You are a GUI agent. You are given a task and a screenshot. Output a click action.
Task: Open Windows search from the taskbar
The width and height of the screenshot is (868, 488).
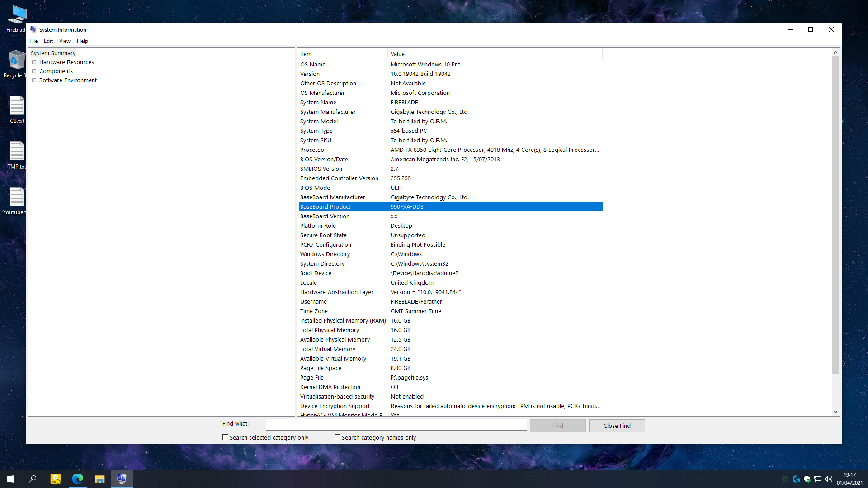[x=33, y=479]
